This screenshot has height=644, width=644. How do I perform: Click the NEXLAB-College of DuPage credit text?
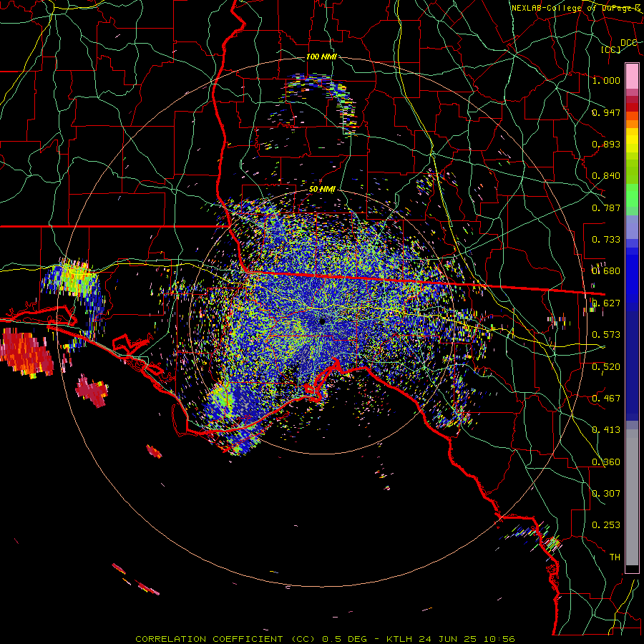click(x=577, y=8)
